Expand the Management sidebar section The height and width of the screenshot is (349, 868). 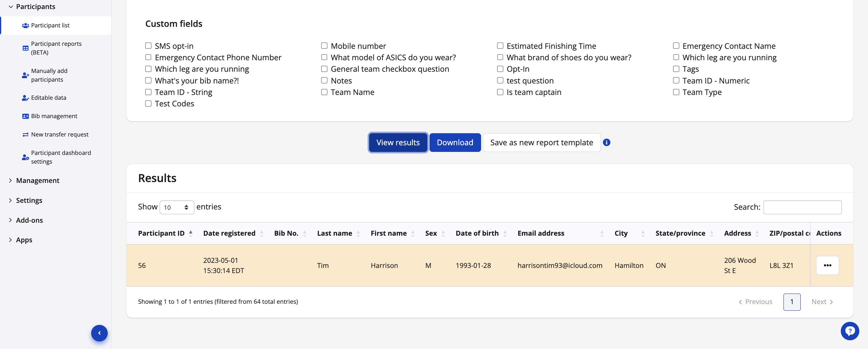pyautogui.click(x=37, y=181)
